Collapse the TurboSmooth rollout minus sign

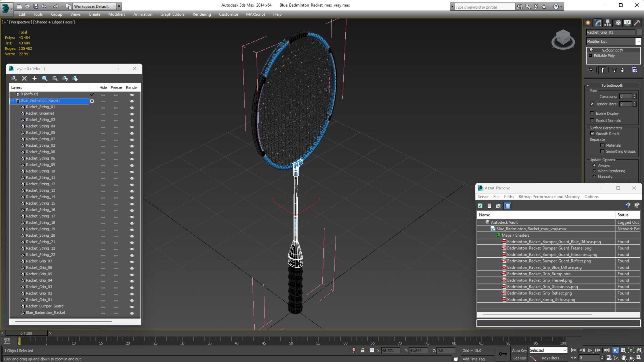pos(588,85)
